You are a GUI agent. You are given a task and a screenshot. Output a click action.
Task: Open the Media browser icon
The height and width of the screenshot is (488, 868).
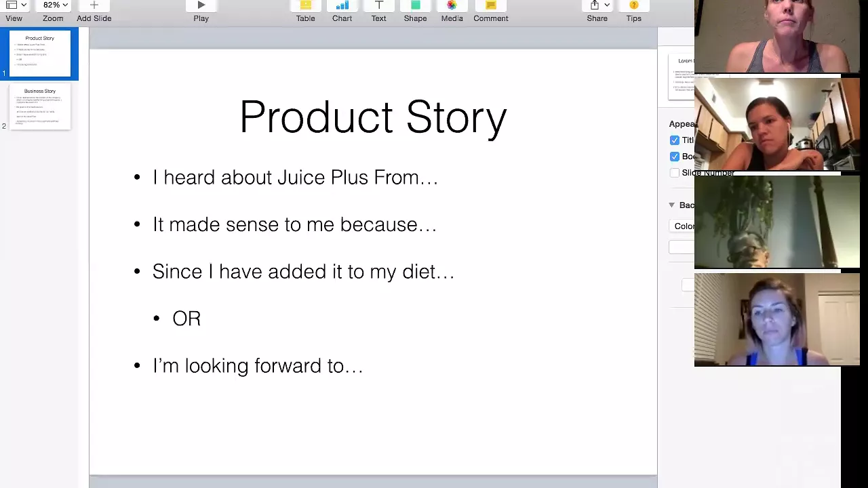point(452,5)
